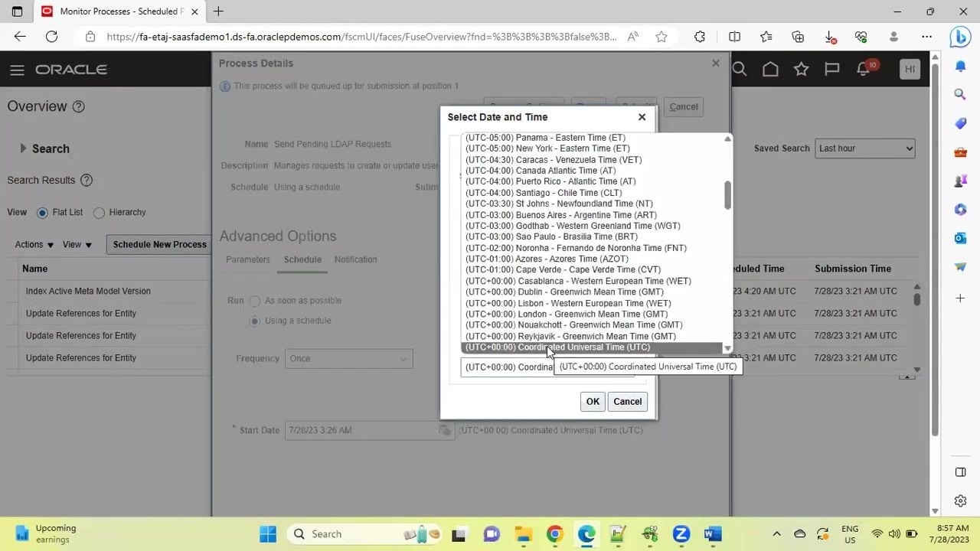
Task: Click the Search Results help icon
Action: click(x=87, y=181)
